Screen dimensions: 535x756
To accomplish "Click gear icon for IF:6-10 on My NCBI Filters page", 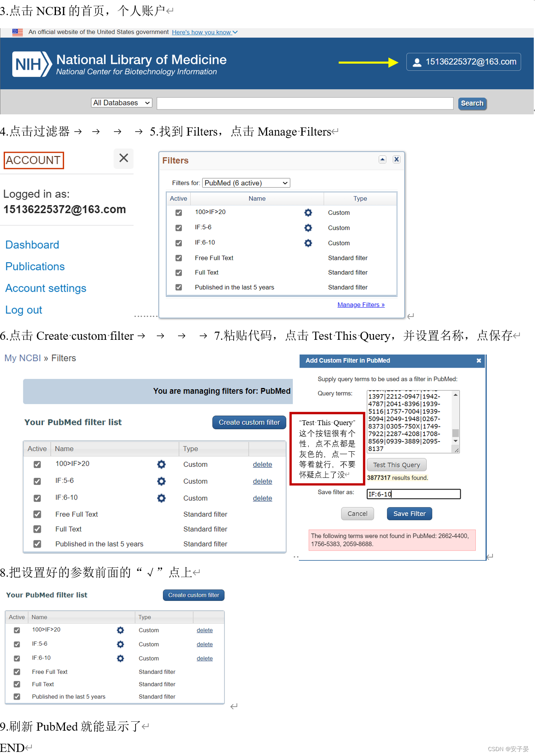I will coord(161,498).
